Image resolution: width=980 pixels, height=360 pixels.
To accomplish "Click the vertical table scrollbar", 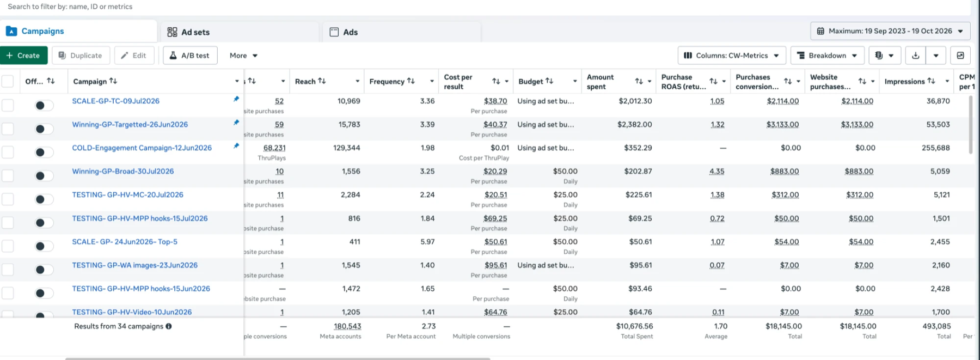I will coord(970,124).
